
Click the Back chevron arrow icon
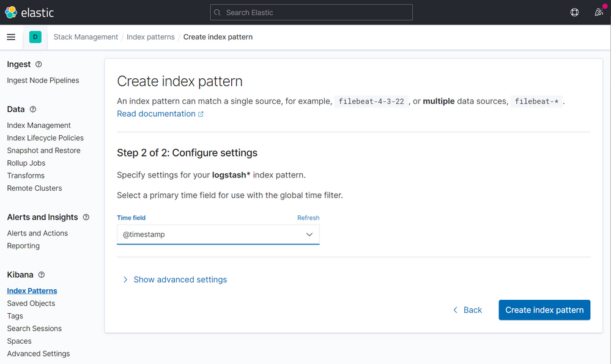pos(455,310)
